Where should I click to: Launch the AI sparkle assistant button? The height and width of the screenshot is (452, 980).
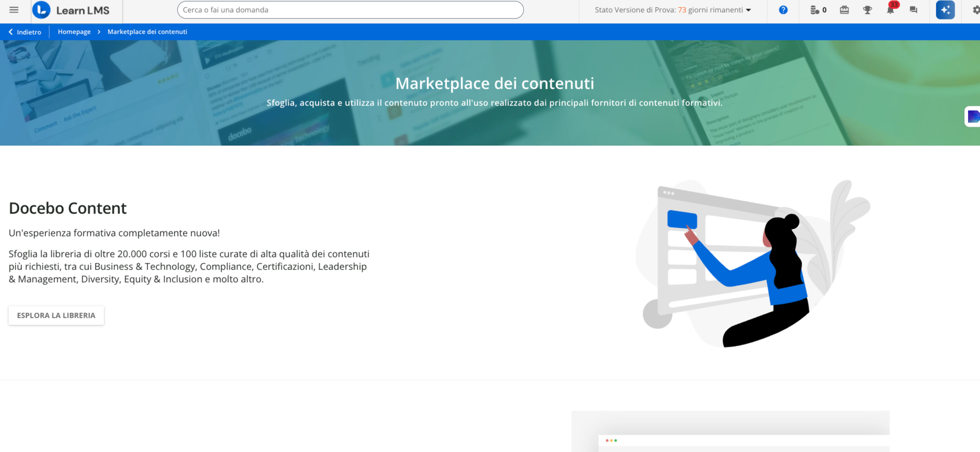click(945, 10)
